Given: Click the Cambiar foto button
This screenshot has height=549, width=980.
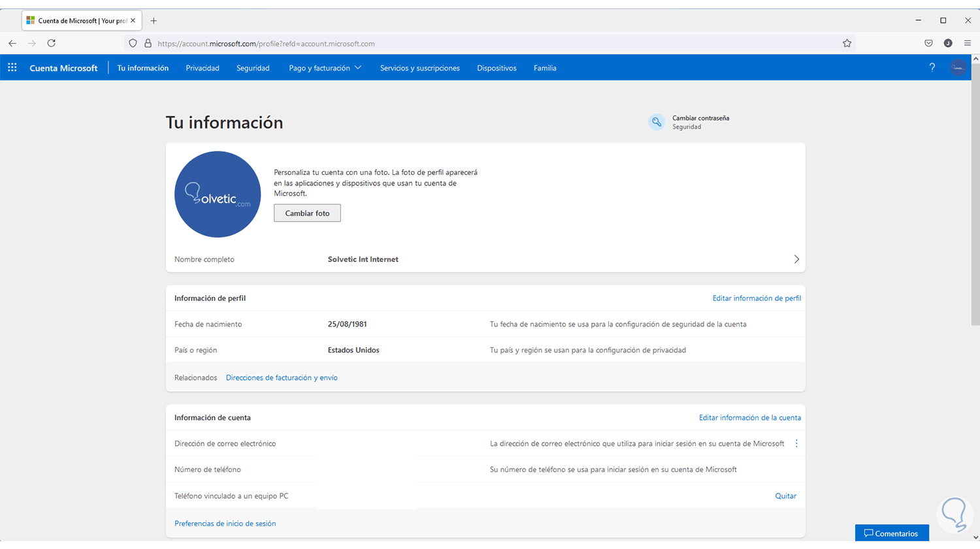Looking at the screenshot, I should (307, 213).
